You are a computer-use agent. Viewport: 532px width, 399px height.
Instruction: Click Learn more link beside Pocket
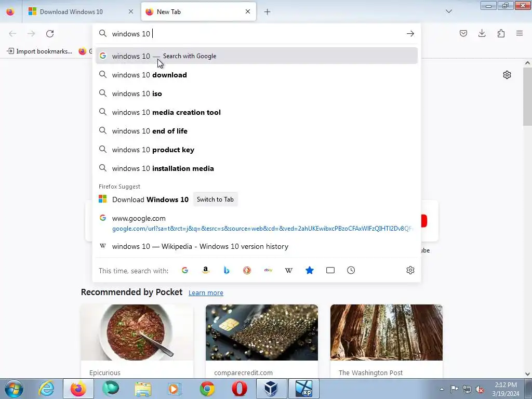tap(206, 292)
